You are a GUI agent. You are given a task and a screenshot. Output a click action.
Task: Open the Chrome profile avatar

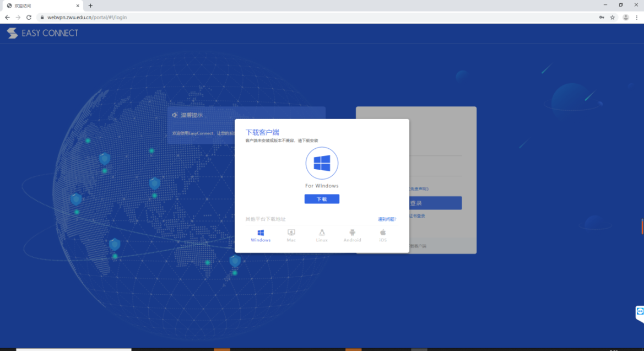pos(625,17)
